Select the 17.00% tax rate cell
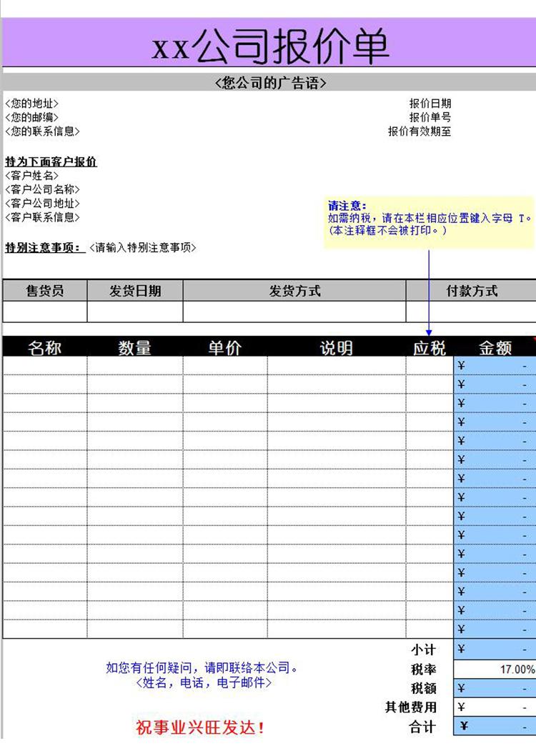Viewport: 536px width, 756px height. coord(495,670)
